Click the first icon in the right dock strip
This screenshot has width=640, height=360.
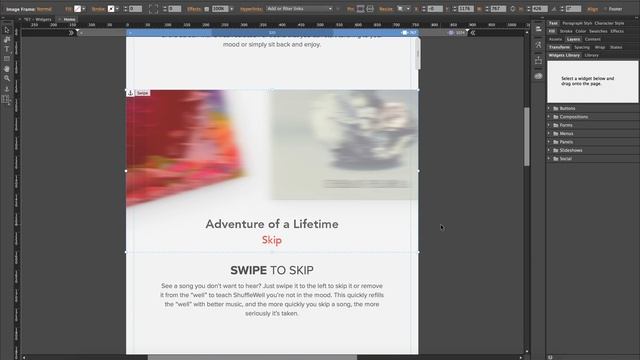(x=538, y=29)
